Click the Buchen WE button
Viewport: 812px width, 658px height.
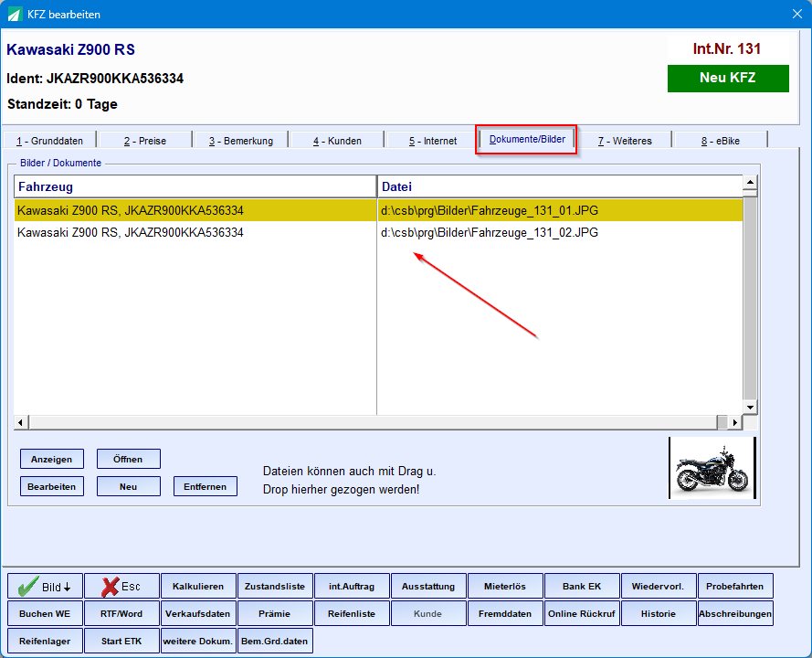(45, 613)
